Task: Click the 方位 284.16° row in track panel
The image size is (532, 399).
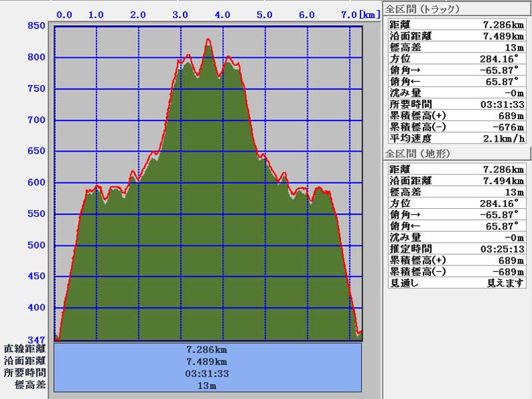Action: click(x=456, y=59)
